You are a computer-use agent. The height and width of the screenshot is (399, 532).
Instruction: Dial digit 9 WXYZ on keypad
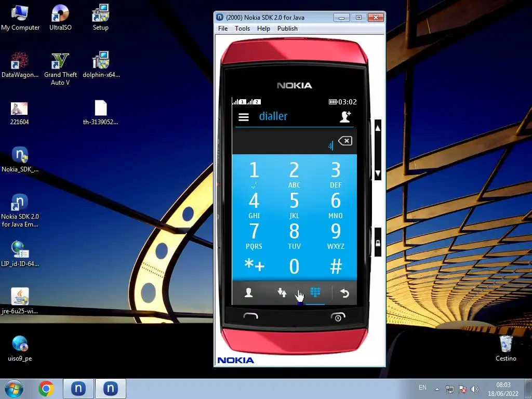tap(336, 236)
